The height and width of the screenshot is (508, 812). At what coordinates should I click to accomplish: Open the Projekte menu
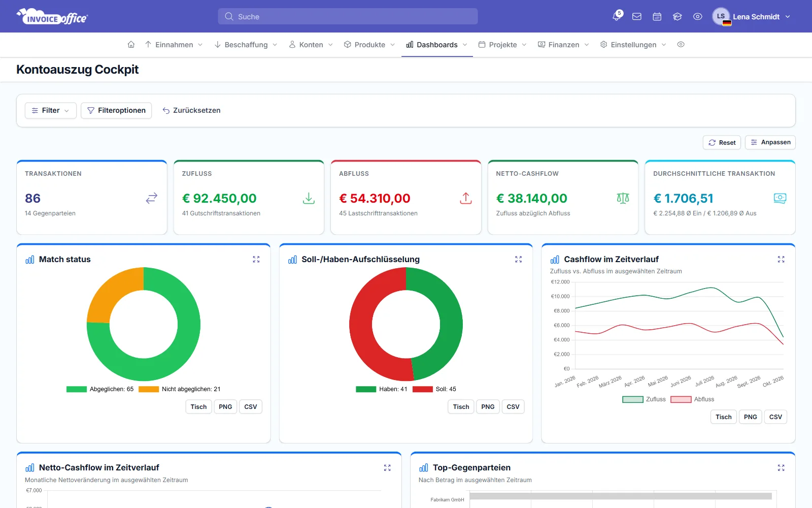502,45
